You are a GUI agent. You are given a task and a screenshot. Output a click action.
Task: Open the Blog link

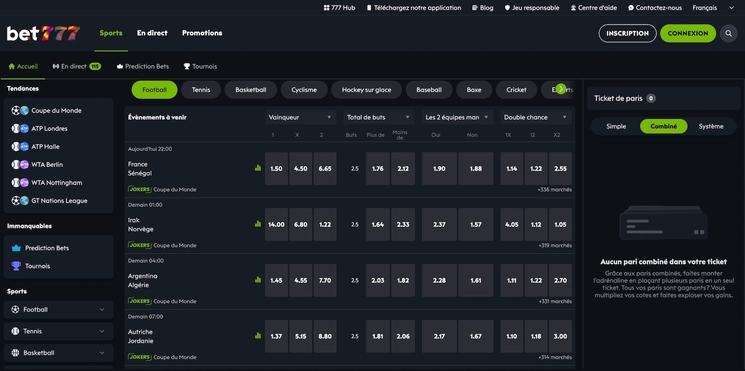(483, 8)
